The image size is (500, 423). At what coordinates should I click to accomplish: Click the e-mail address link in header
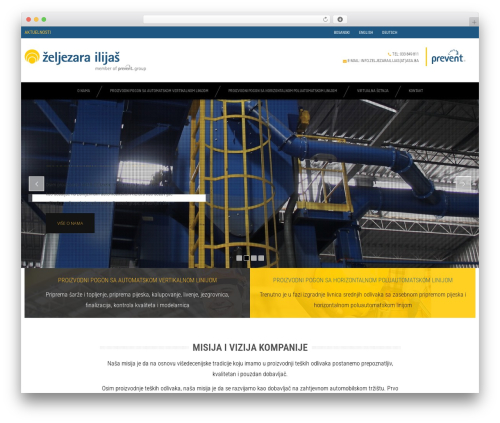click(383, 61)
